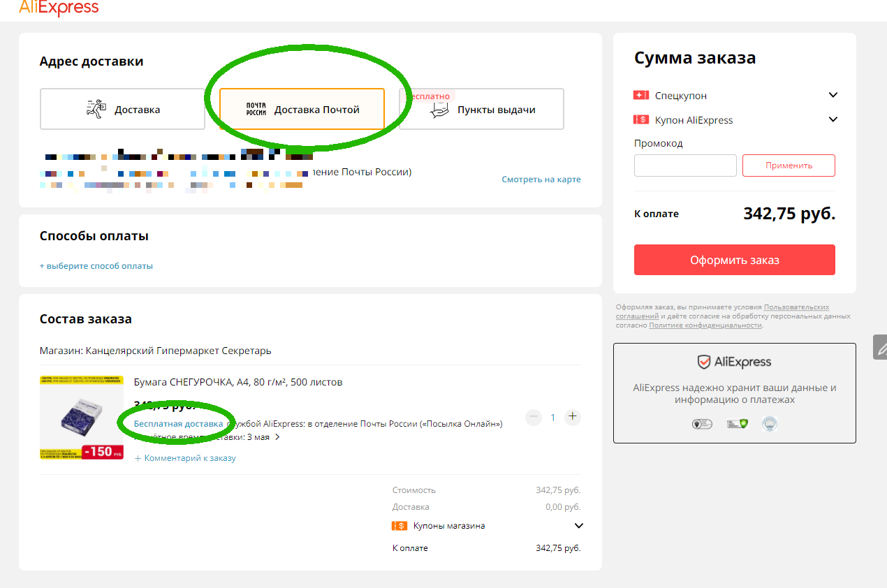The width and height of the screenshot is (887, 588).
Task: Select the Доставка courier option
Action: coord(122,109)
